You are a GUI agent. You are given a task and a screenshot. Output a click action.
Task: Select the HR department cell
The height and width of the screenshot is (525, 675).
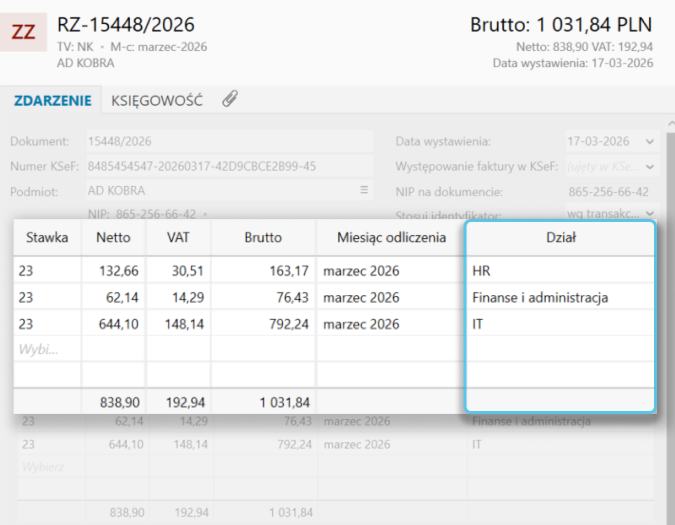(x=560, y=270)
